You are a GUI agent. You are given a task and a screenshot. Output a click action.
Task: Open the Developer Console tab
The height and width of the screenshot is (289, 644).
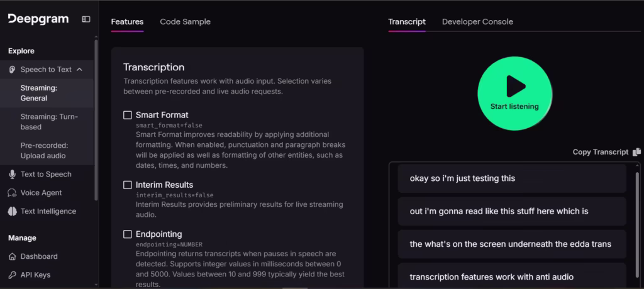[478, 22]
